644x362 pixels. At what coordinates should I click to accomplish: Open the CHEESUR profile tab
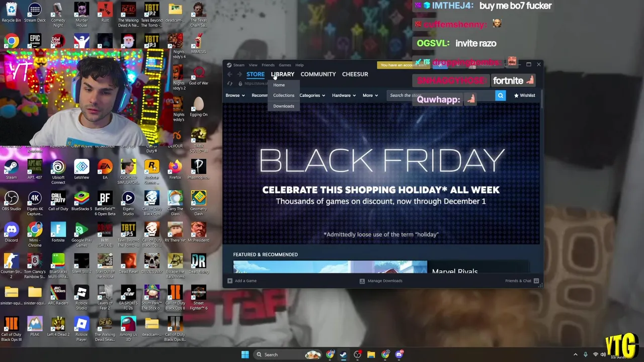[x=355, y=74]
